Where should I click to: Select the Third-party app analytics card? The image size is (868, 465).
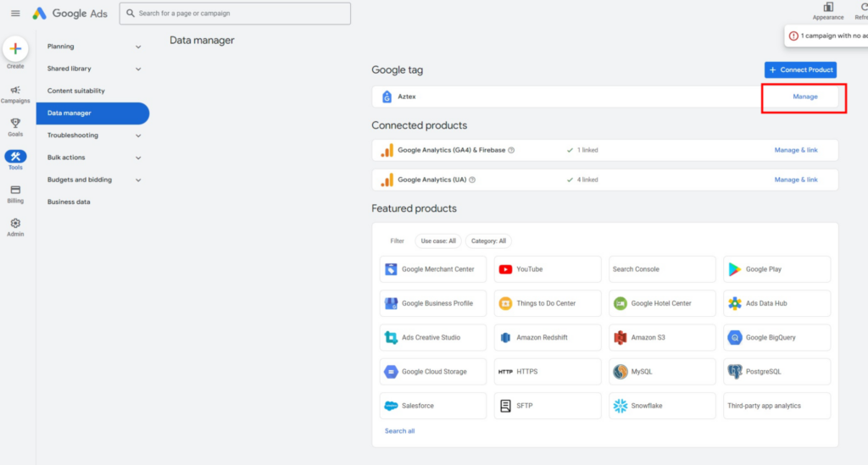point(776,406)
